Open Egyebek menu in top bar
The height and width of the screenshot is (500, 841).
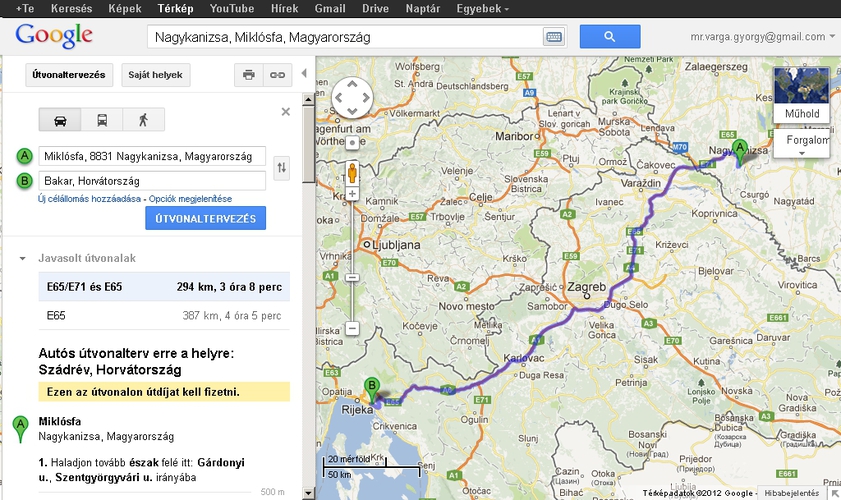tap(483, 9)
